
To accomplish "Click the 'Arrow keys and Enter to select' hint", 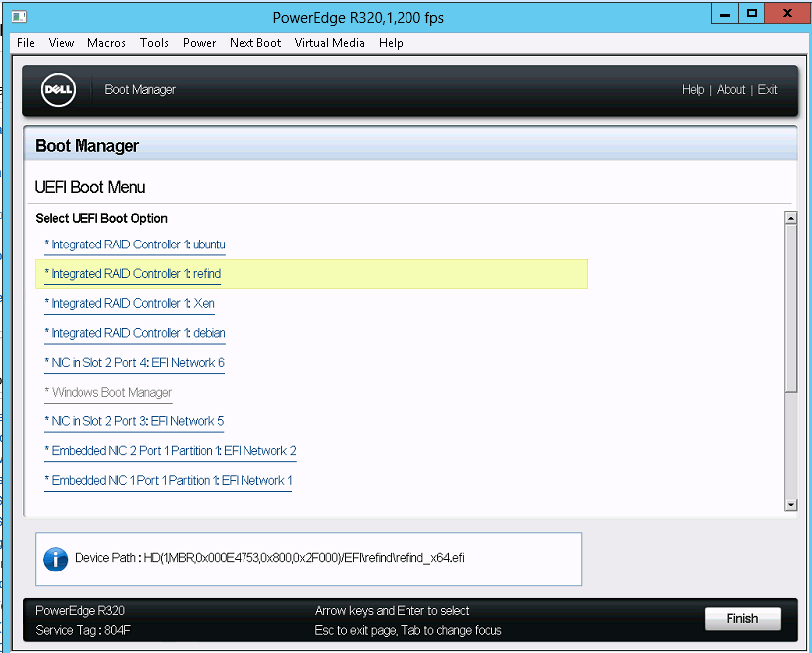I will (x=392, y=611).
